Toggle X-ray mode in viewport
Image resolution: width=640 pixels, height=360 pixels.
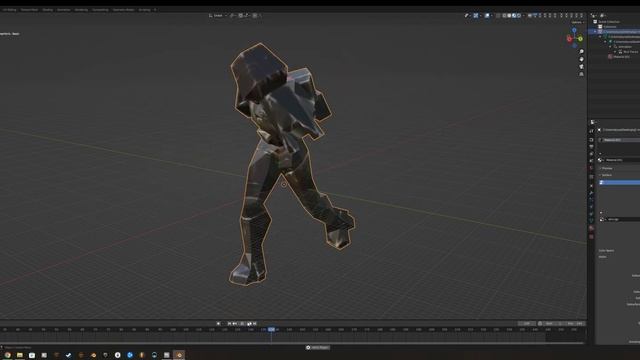pos(498,16)
